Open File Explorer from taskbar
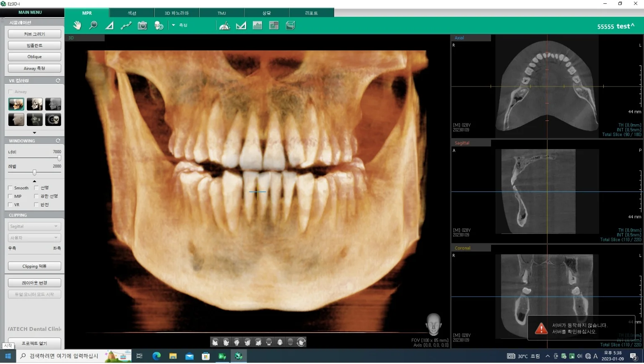 (x=173, y=356)
